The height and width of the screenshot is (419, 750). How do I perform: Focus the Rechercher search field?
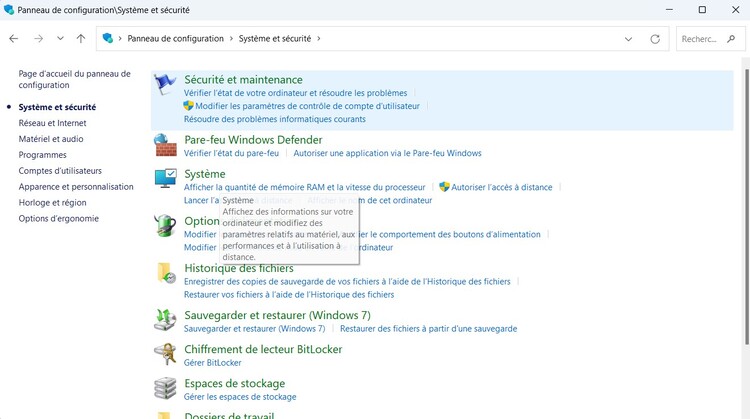pos(711,39)
